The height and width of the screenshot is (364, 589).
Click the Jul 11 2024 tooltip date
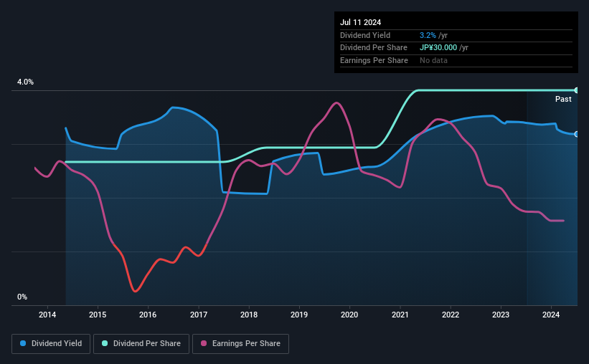[x=360, y=22]
